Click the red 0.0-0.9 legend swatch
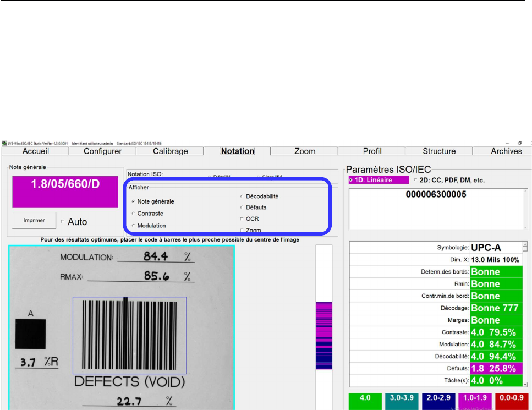Viewport: 532px width, 410px height. point(512,401)
